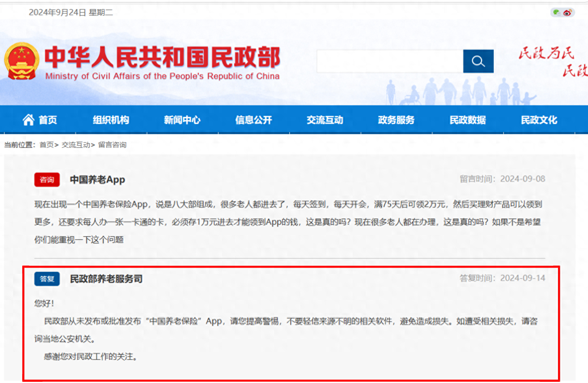Open the 新闻中心 menu
The width and height of the screenshot is (588, 383).
coord(182,120)
